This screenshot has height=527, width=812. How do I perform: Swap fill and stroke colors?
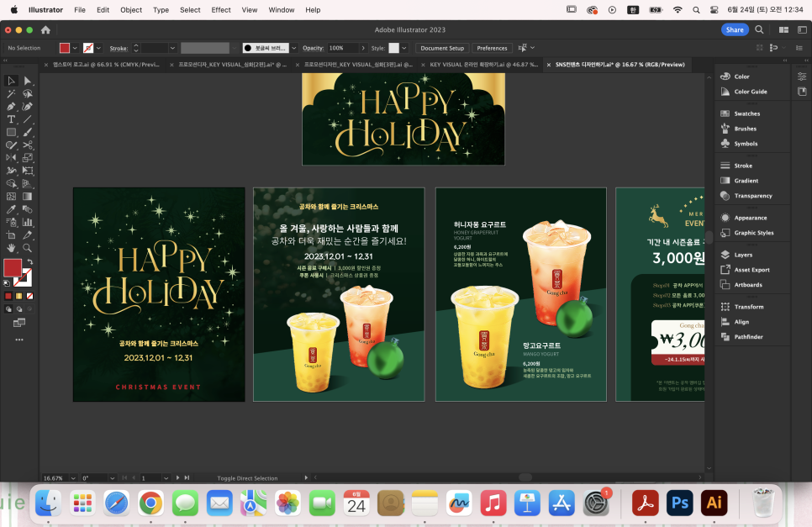tap(30, 262)
